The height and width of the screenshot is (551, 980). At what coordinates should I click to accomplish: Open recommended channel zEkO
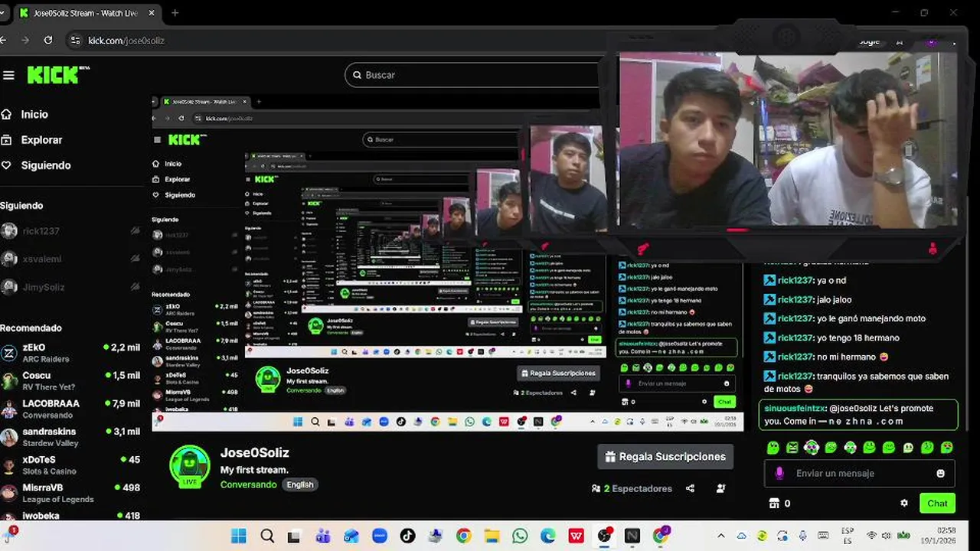pos(70,353)
